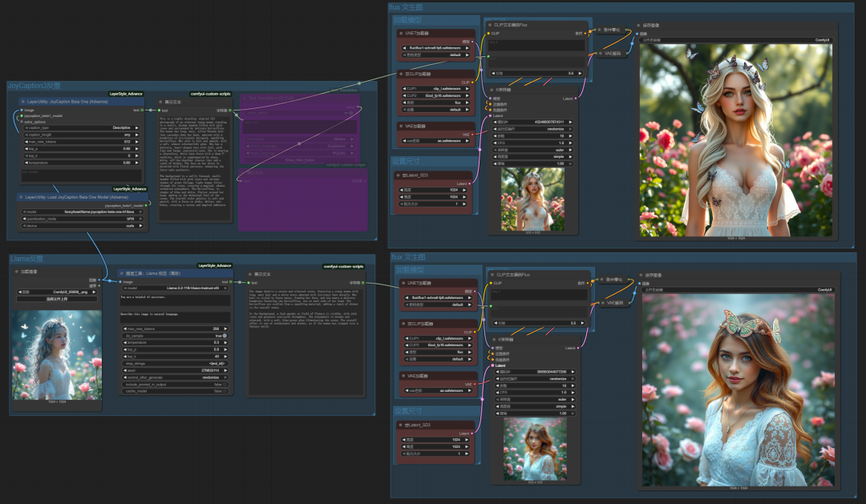Collapse the JoyCaption Beta One (Advance) node dot
This screenshot has width=866, height=504.
pyautogui.click(x=22, y=102)
